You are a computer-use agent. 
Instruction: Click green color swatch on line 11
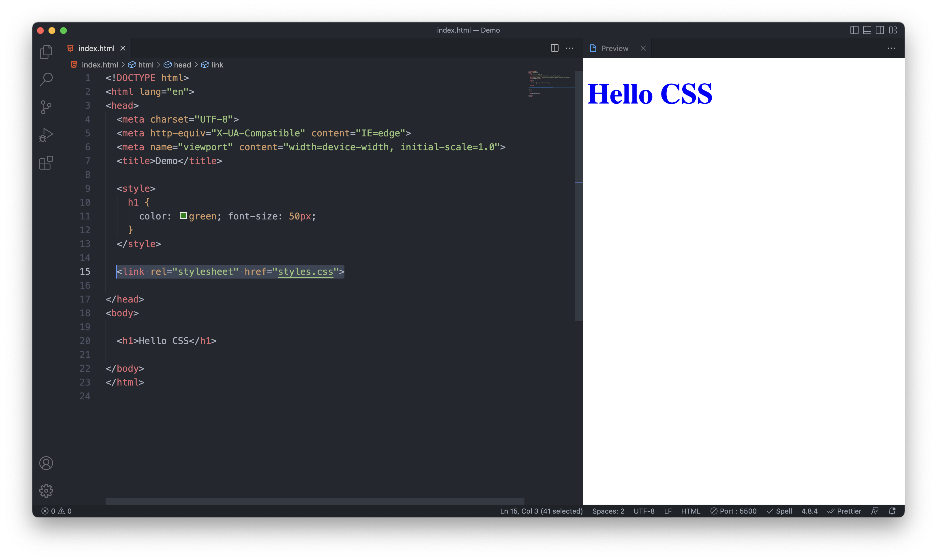tap(183, 216)
